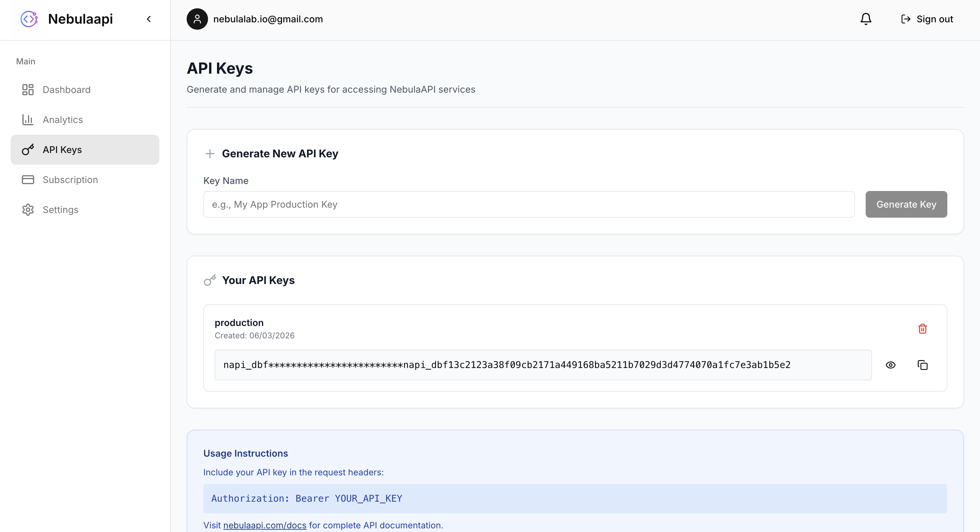Open Subscription page
The image size is (980, 532).
tap(70, 180)
